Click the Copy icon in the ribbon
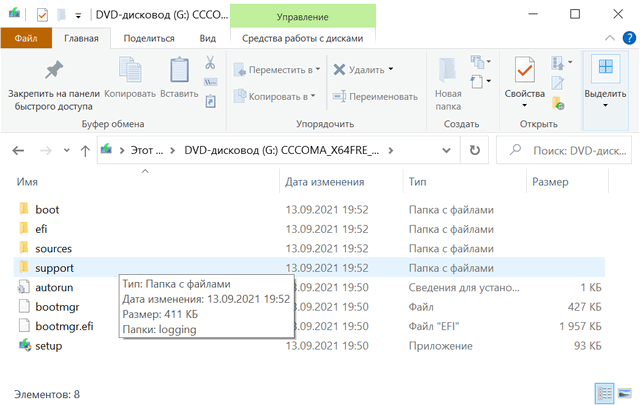This screenshot has height=405, width=640. click(130, 70)
